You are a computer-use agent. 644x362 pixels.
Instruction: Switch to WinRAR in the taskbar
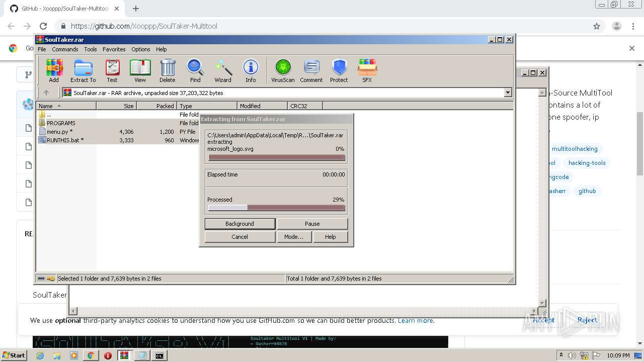point(125,355)
